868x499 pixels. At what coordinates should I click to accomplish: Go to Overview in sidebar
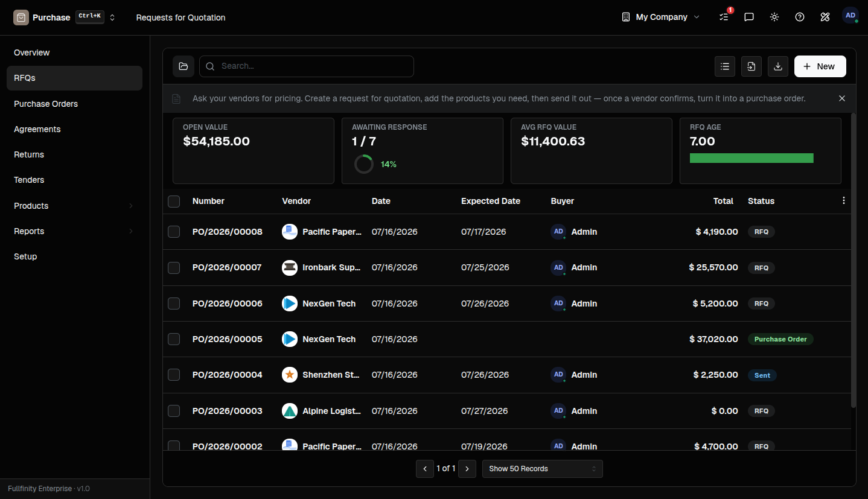click(x=74, y=52)
